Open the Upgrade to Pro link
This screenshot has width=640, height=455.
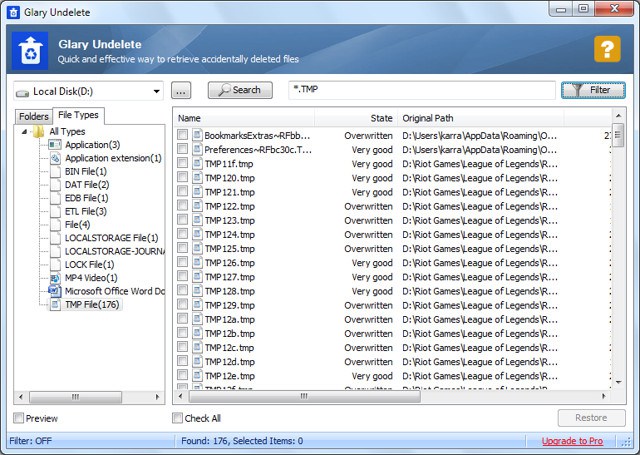572,441
